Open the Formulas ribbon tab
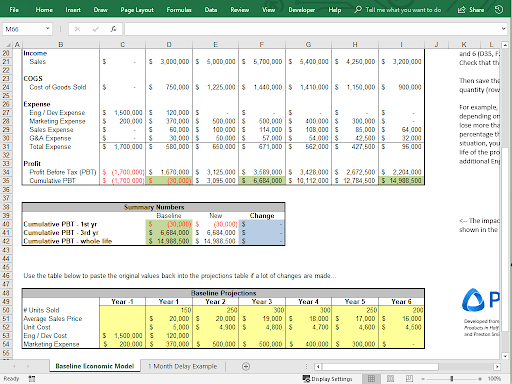The image size is (512, 384). tap(179, 10)
